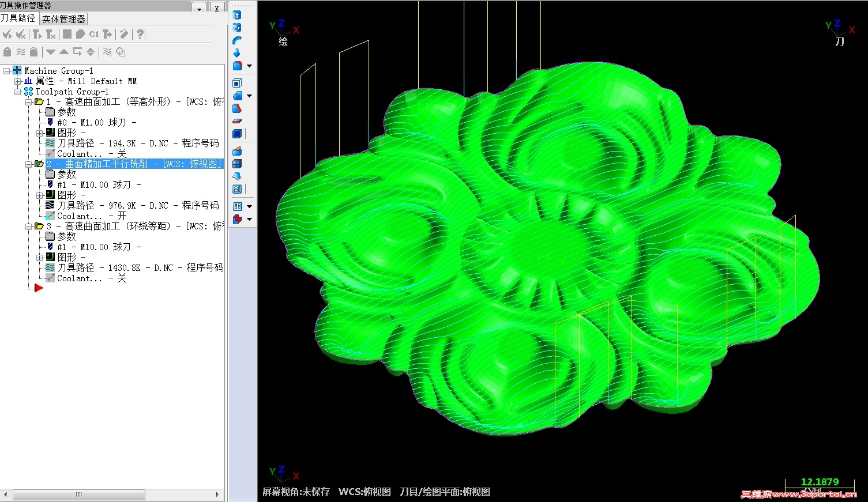Screen dimensions: 868x502
Task: Regenerate all selected operations (T arrow icon)
Action: (x=37, y=35)
